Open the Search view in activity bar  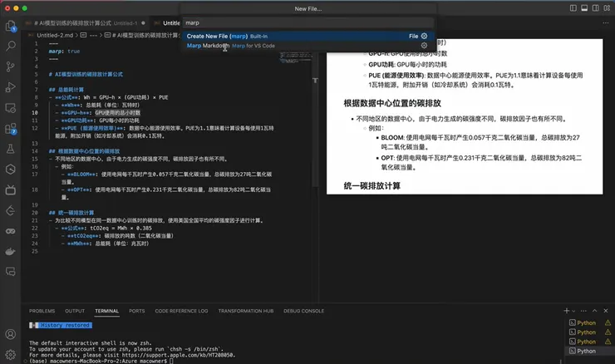coord(11,47)
